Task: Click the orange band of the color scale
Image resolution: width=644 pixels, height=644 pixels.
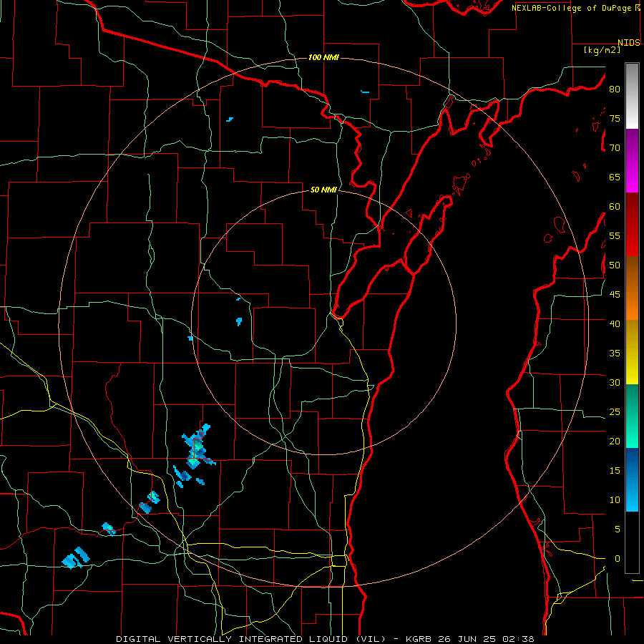Action: point(632,288)
